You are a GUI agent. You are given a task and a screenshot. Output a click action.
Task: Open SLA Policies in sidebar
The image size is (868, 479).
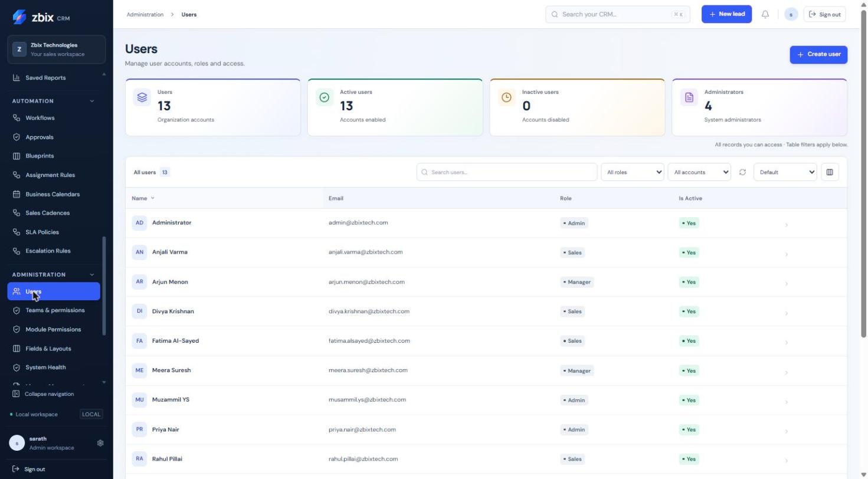(54, 232)
